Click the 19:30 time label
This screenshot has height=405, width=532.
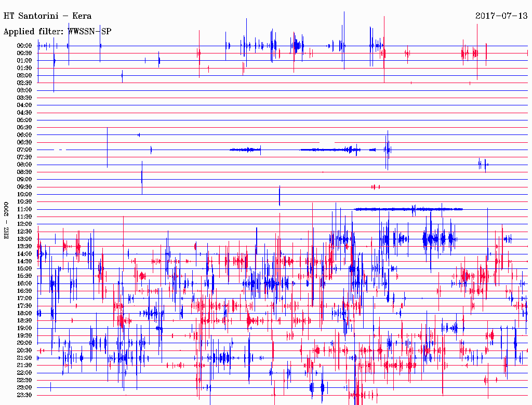tap(24, 336)
